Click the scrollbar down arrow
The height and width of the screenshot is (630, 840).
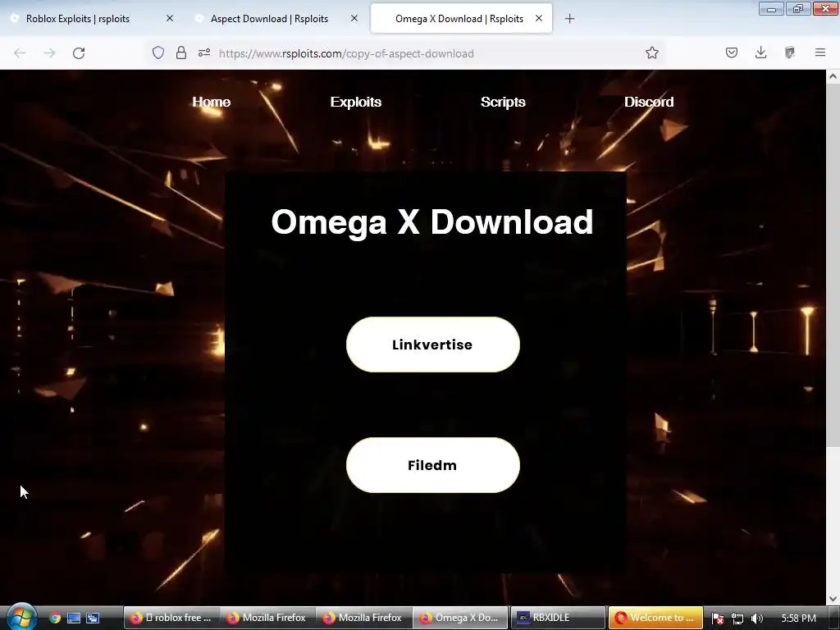(833, 598)
